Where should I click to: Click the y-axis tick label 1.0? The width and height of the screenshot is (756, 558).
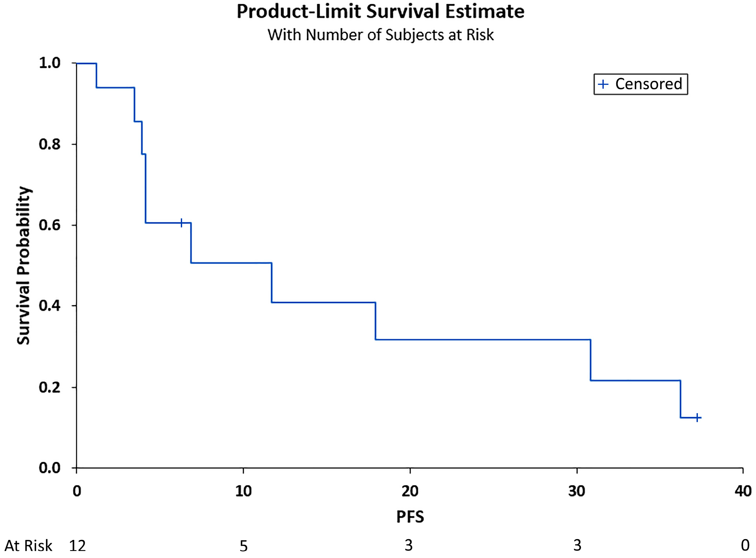50,63
